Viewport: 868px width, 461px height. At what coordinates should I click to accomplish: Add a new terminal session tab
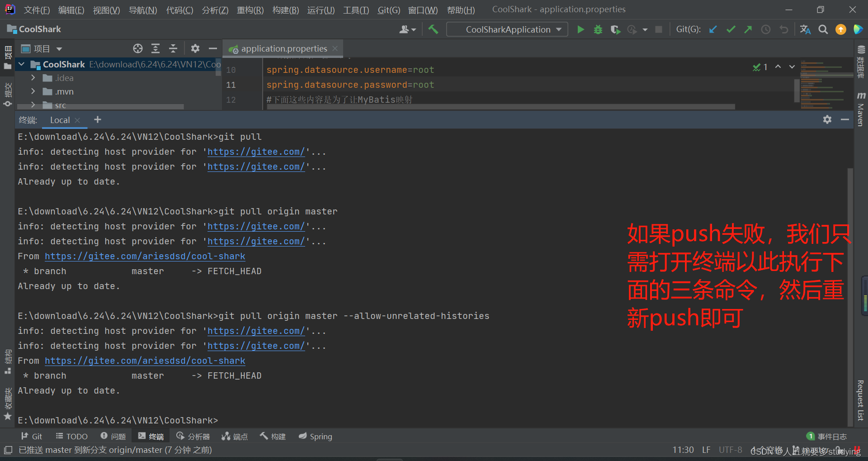tap(98, 119)
